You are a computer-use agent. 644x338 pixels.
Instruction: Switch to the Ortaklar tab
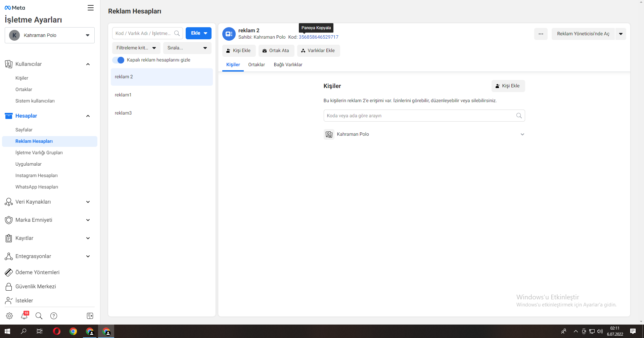click(257, 65)
